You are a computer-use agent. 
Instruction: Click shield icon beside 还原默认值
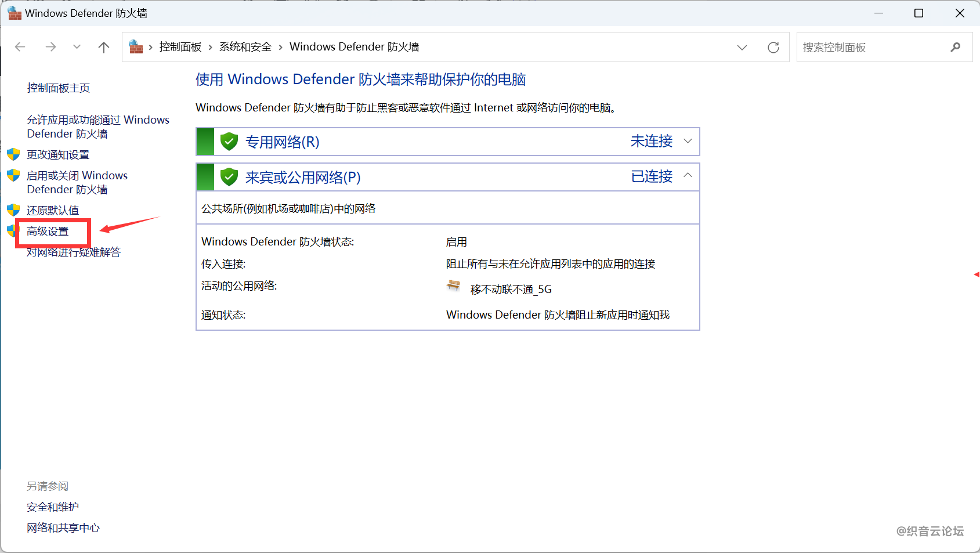click(13, 210)
